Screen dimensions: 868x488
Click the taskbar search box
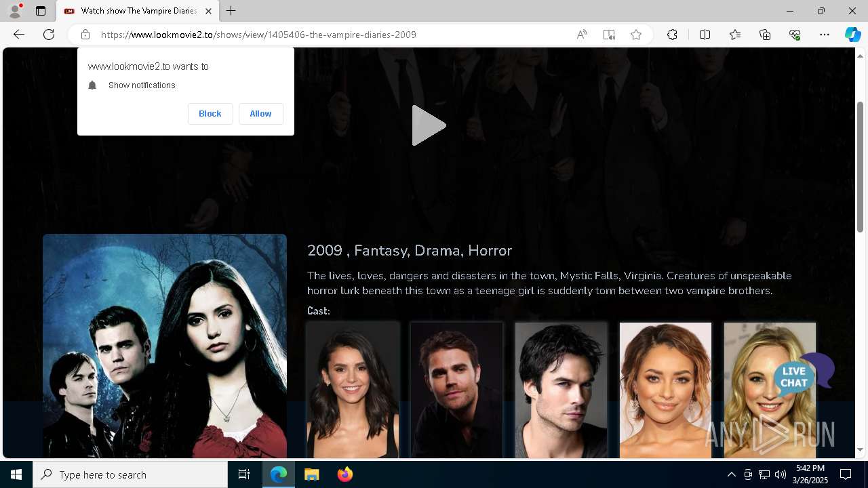pyautogui.click(x=130, y=474)
